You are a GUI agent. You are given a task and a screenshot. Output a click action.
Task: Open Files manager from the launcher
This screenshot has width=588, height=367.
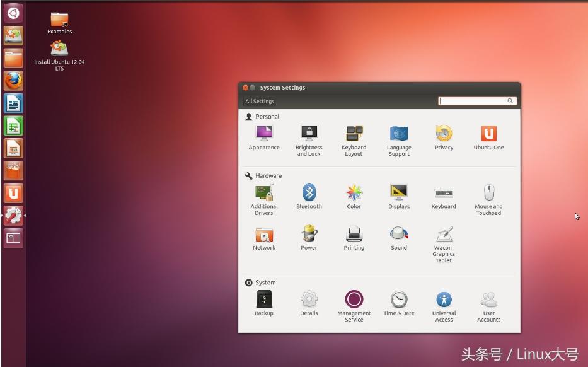click(x=13, y=58)
